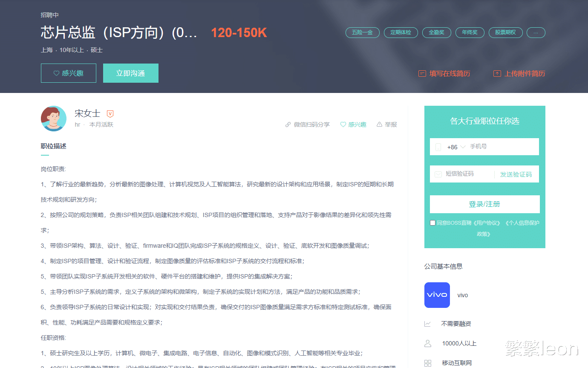Toggle interest with the 感兴趣 heart button
Screen dimensions: 588x368
(69, 73)
